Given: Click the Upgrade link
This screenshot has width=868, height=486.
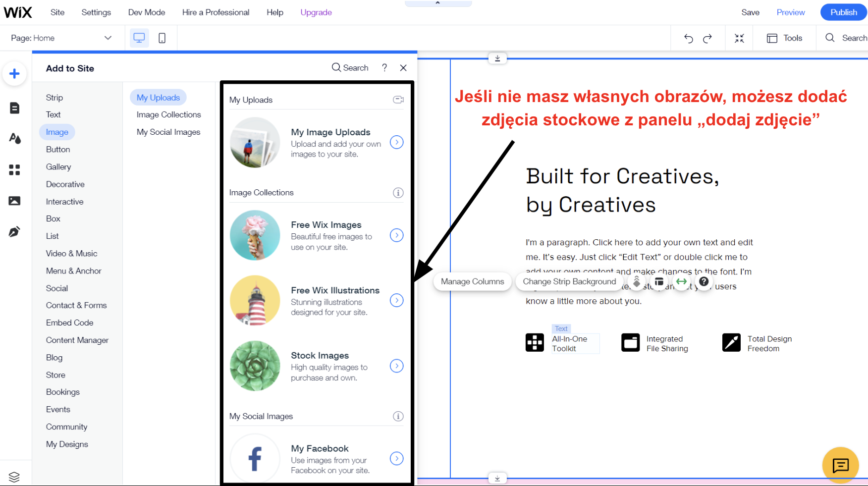Looking at the screenshot, I should 316,12.
